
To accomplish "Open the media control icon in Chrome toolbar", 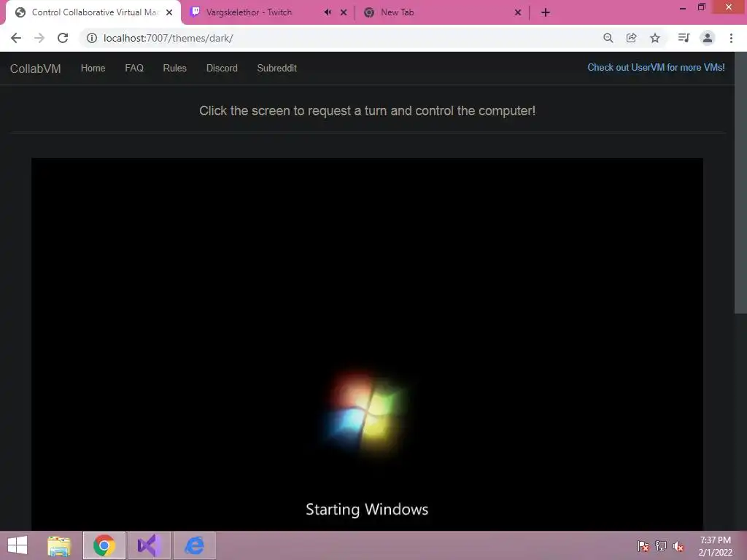I will point(684,38).
